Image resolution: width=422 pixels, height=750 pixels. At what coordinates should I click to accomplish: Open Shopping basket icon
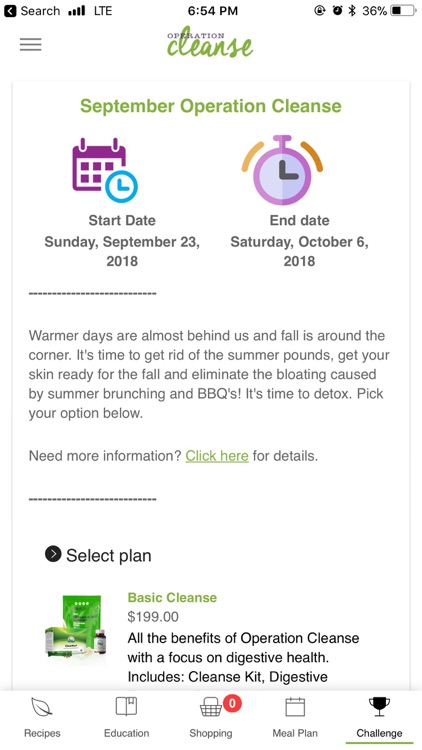211,707
